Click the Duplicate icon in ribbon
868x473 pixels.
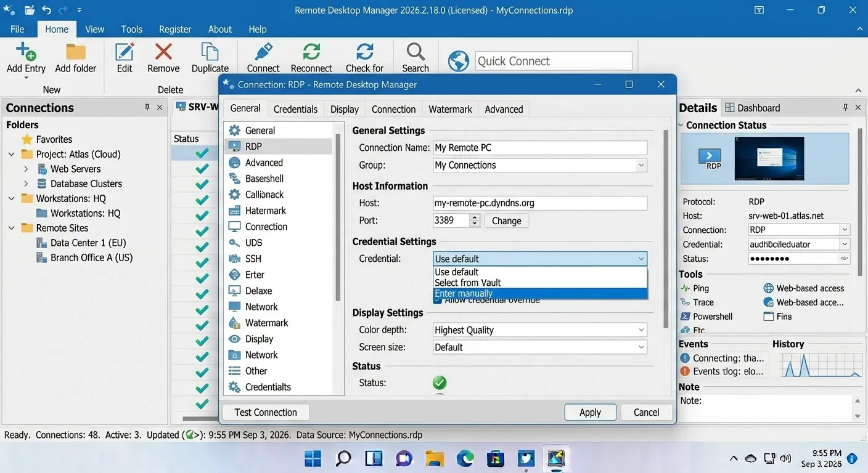210,52
